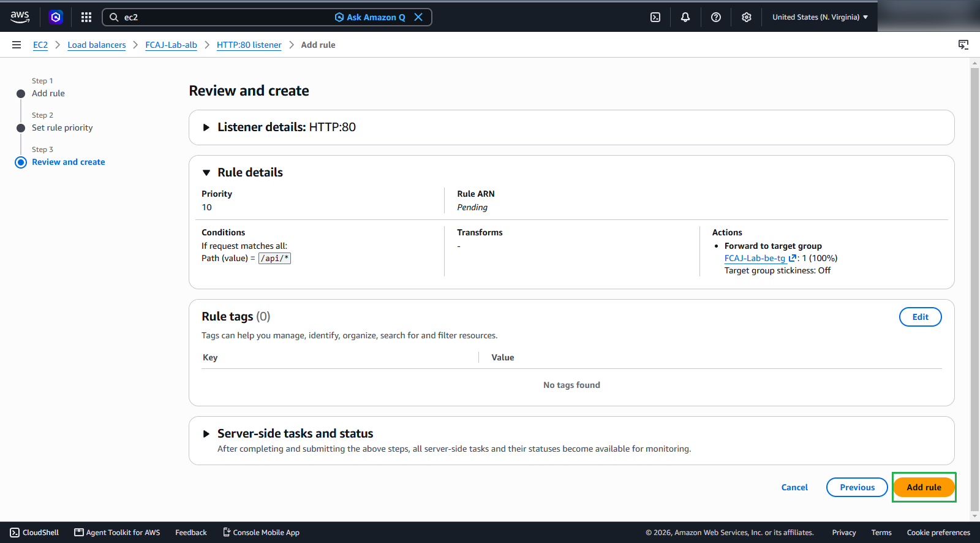Open the Amazon Q purple hexagon icon
This screenshot has width=980, height=543.
[x=56, y=17]
